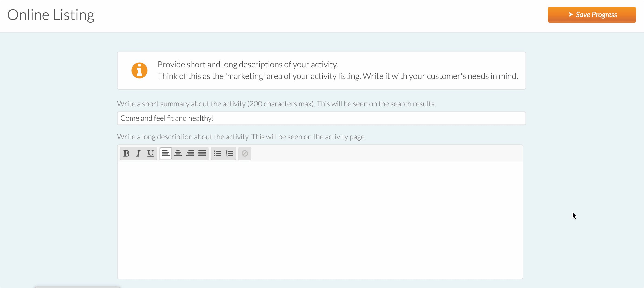Align text right in description editor

[190, 153]
